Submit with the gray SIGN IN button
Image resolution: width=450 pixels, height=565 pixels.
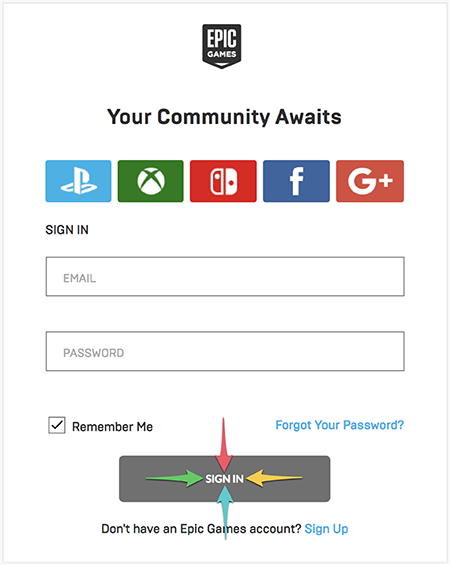(x=225, y=479)
